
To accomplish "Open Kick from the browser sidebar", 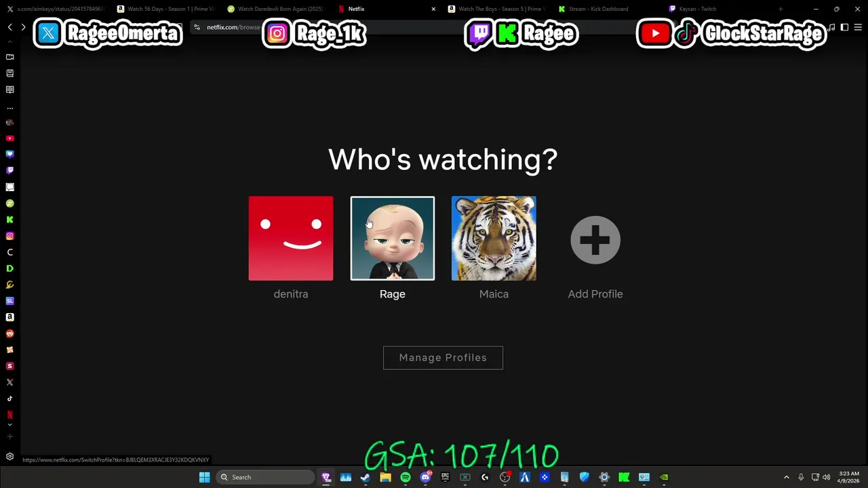I will coord(9,220).
